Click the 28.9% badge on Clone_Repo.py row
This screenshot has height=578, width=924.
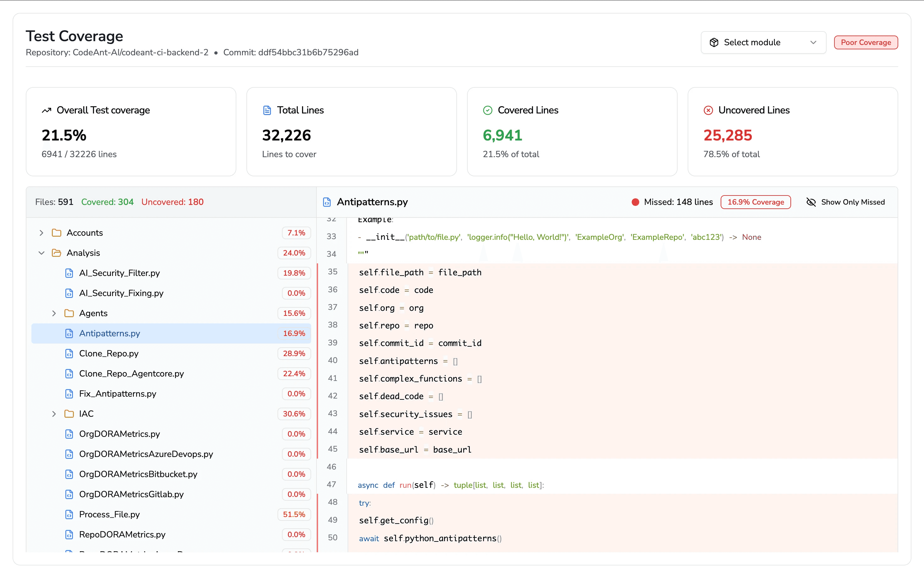tap(294, 354)
